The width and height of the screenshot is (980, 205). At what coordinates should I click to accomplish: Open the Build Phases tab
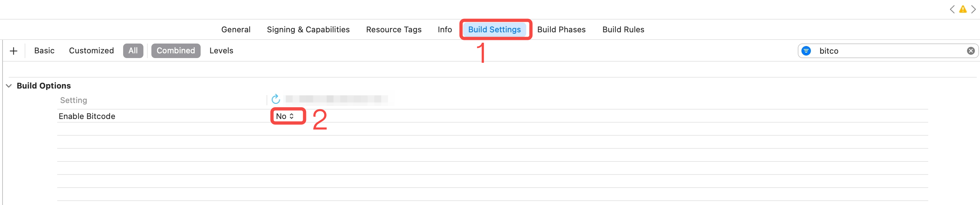click(561, 29)
